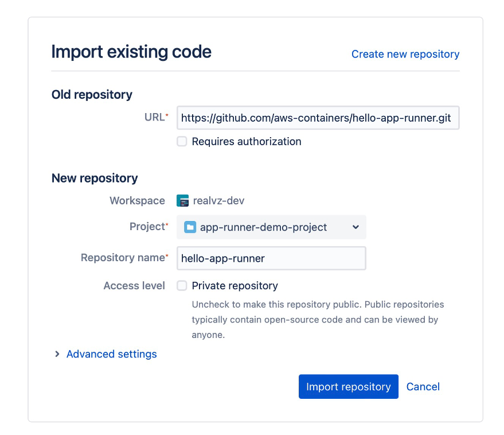
Task: Click the red asterisk next to URL
Action: point(166,114)
